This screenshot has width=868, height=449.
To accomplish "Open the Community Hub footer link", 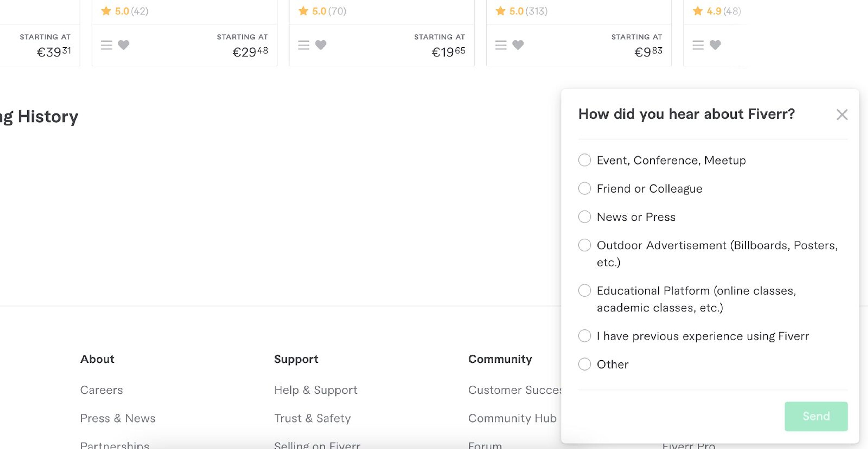I will (x=512, y=418).
